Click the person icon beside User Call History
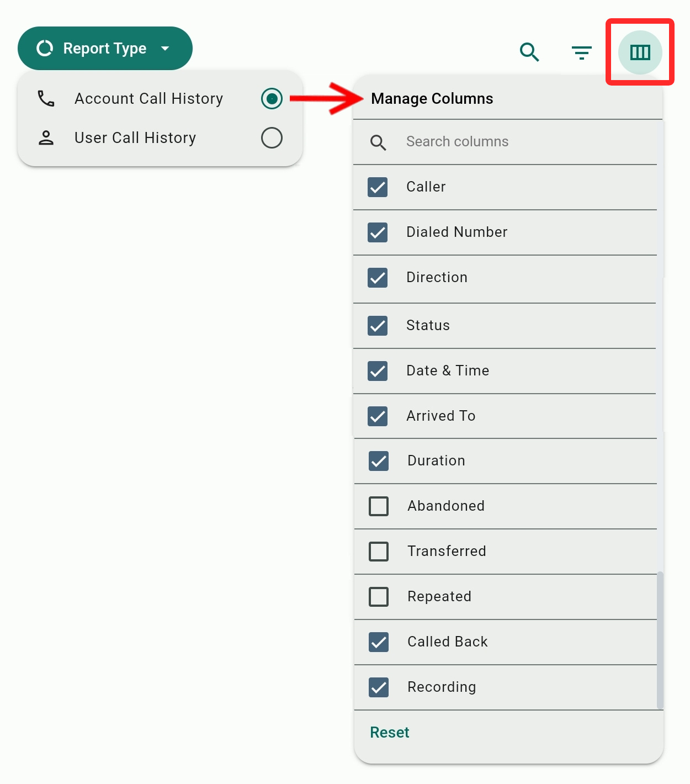The image size is (690, 784). click(x=45, y=137)
